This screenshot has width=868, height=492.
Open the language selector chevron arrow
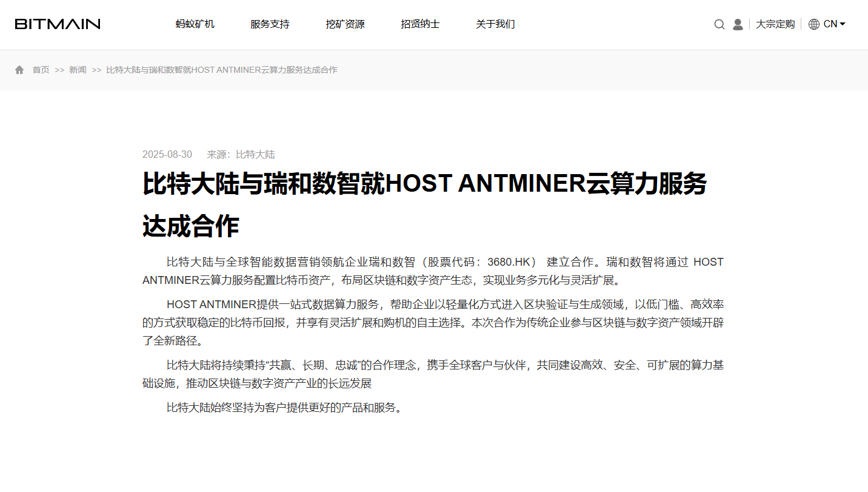(843, 24)
